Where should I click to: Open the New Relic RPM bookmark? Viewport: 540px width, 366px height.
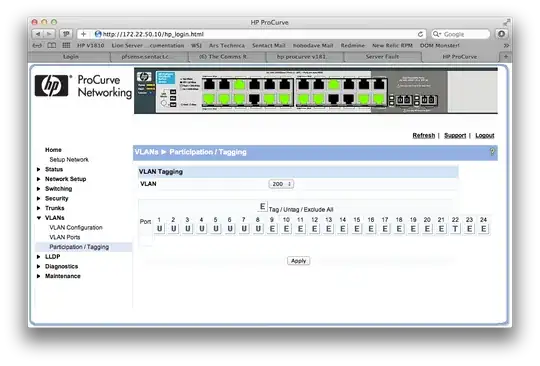[x=392, y=45]
